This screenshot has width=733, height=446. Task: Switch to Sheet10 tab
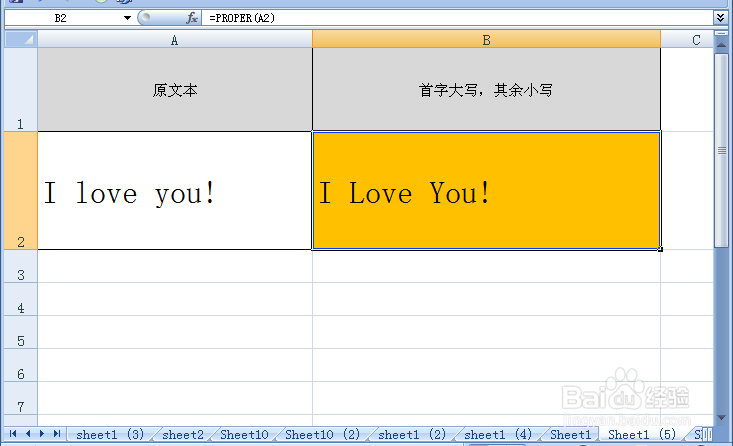[x=244, y=434]
